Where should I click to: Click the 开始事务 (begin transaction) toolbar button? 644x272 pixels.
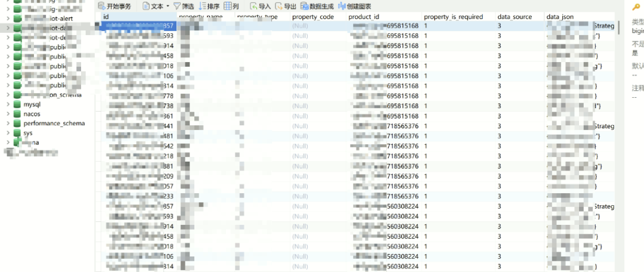[x=115, y=6]
